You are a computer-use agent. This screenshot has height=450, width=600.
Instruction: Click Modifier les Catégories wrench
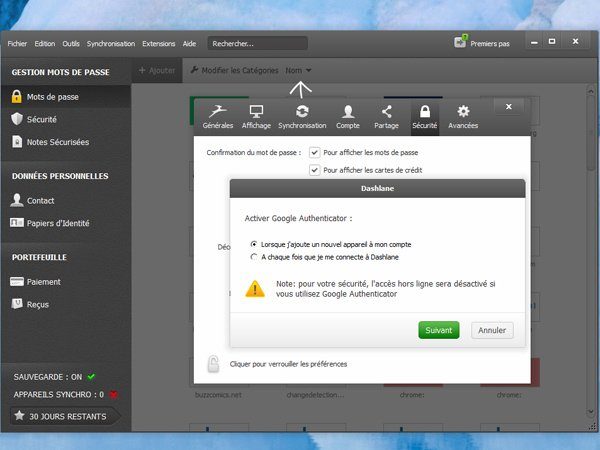click(x=234, y=70)
